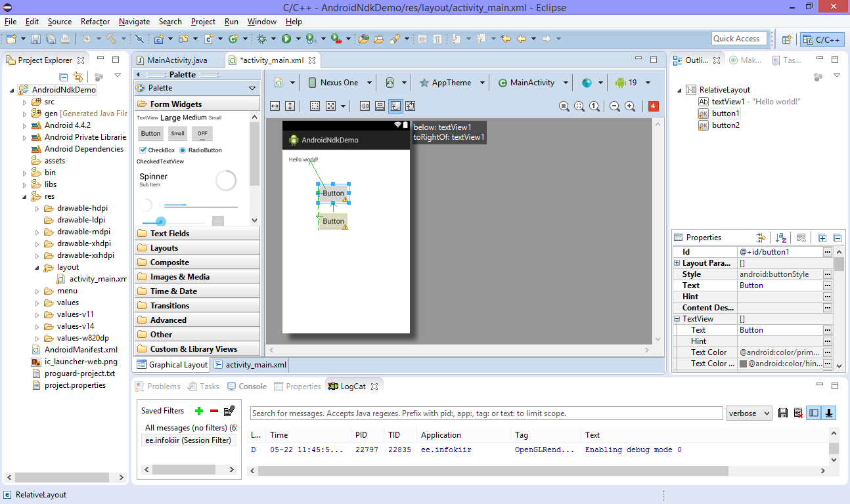Click the toggle fill width icon
This screenshot has height=504, width=850.
(x=275, y=106)
